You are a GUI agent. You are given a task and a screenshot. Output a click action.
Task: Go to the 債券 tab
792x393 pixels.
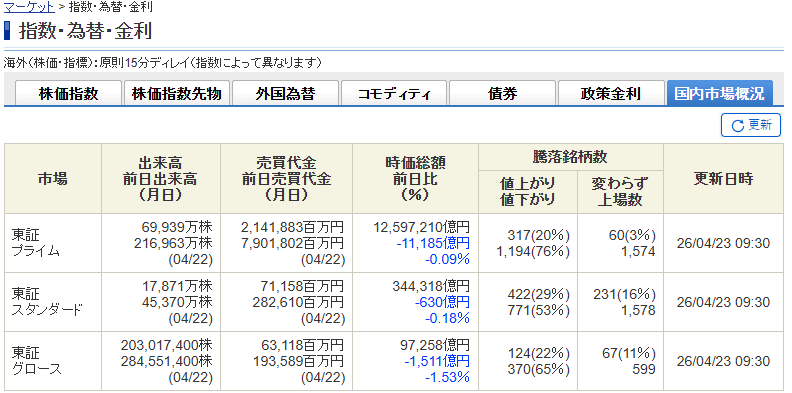coord(503,93)
